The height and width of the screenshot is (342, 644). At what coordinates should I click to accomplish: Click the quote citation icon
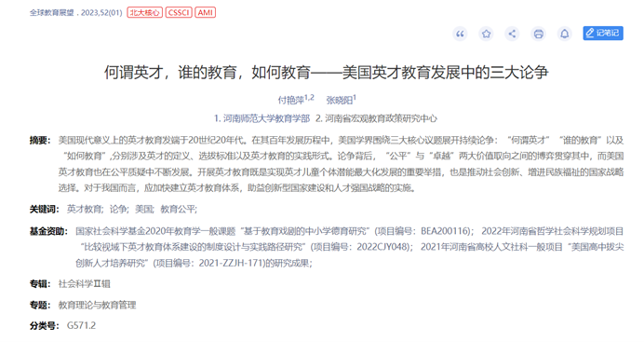[x=460, y=34]
